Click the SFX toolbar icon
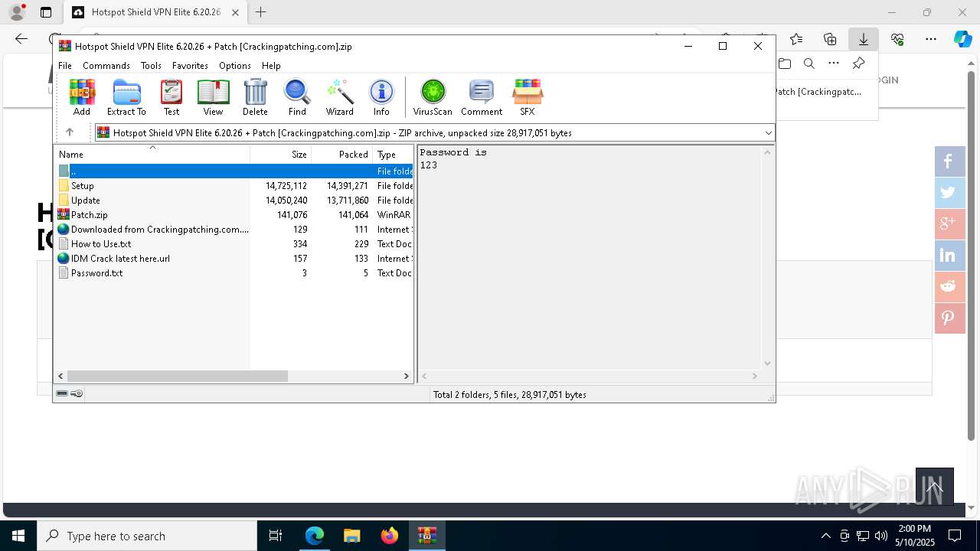The image size is (980, 551). point(528,97)
